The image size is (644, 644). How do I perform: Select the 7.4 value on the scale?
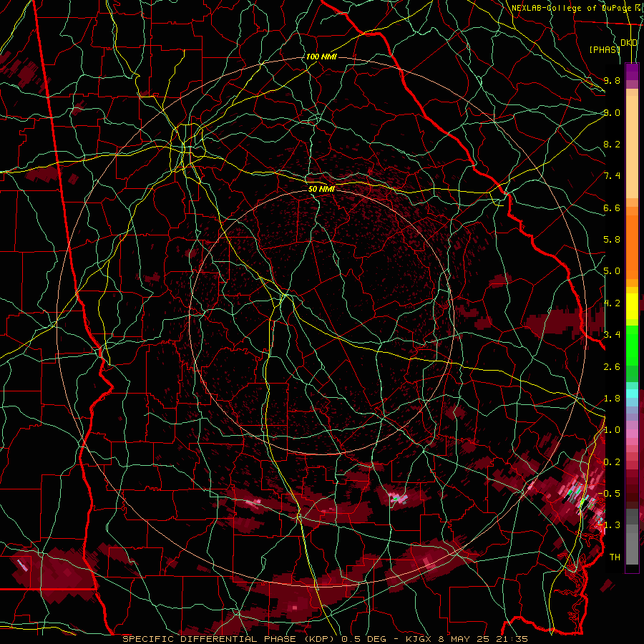(612, 176)
